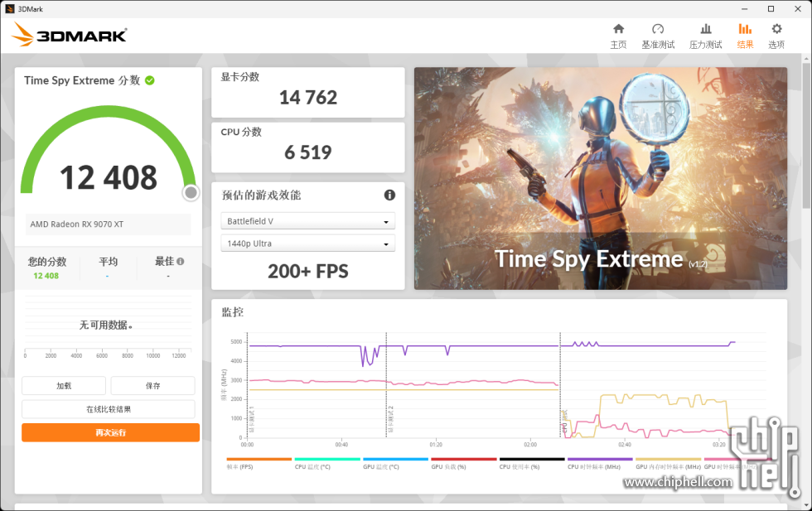
Task: Click the 加载 load button
Action: click(x=64, y=386)
